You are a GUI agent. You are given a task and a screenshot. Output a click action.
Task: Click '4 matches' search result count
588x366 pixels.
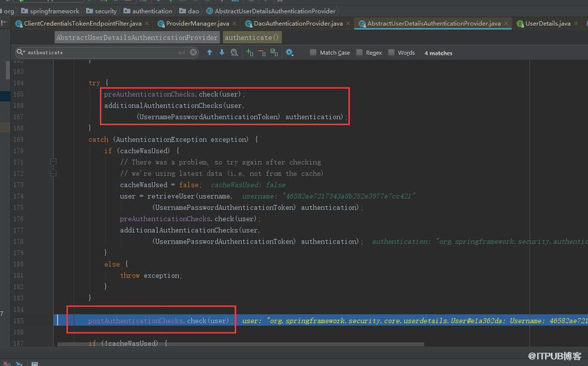439,53
